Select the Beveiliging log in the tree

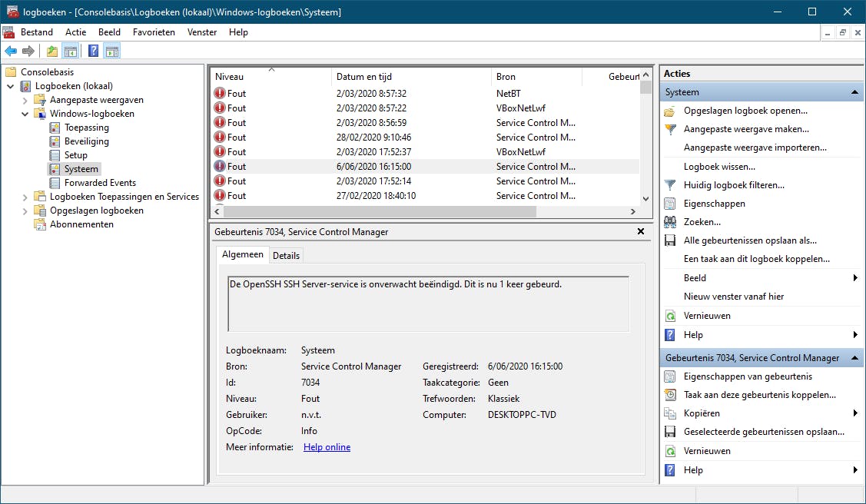coord(86,141)
